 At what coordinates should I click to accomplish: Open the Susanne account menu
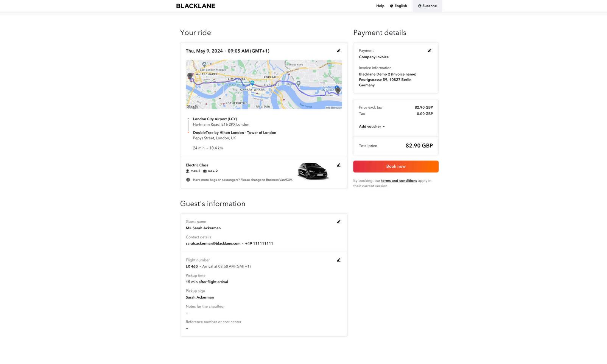click(x=427, y=6)
